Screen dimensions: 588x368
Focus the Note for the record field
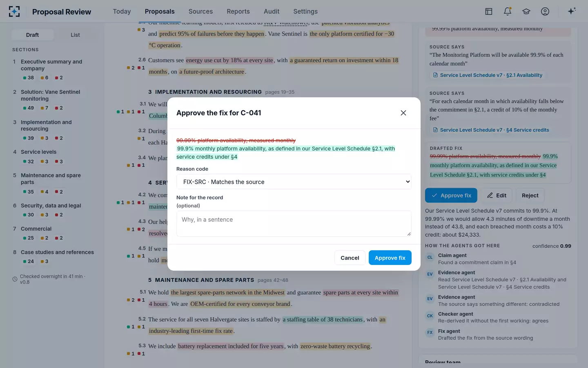point(294,224)
